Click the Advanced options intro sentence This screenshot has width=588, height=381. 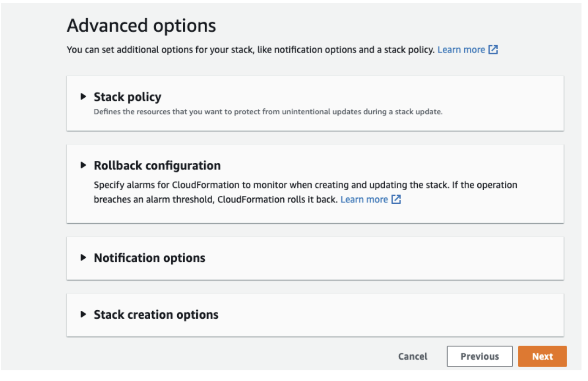click(x=250, y=50)
